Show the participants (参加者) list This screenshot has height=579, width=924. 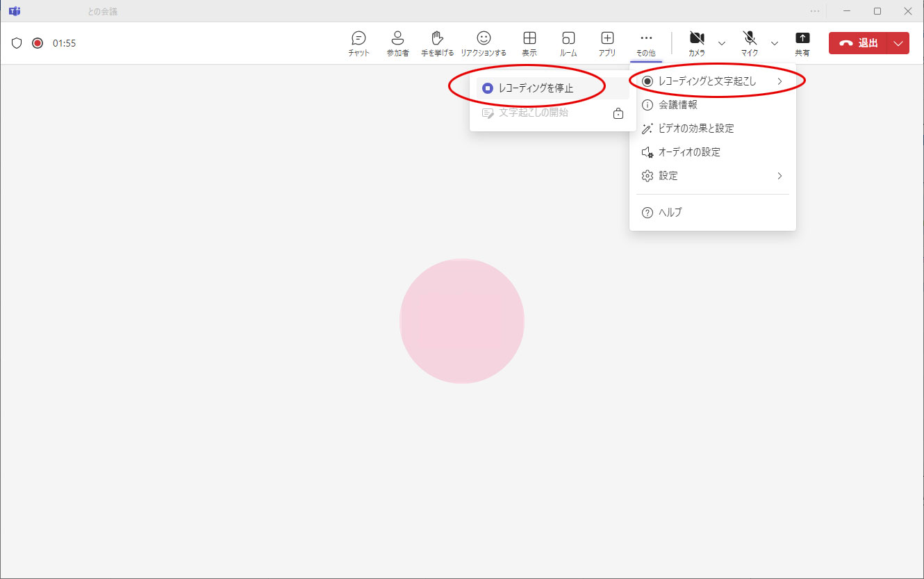(x=397, y=43)
